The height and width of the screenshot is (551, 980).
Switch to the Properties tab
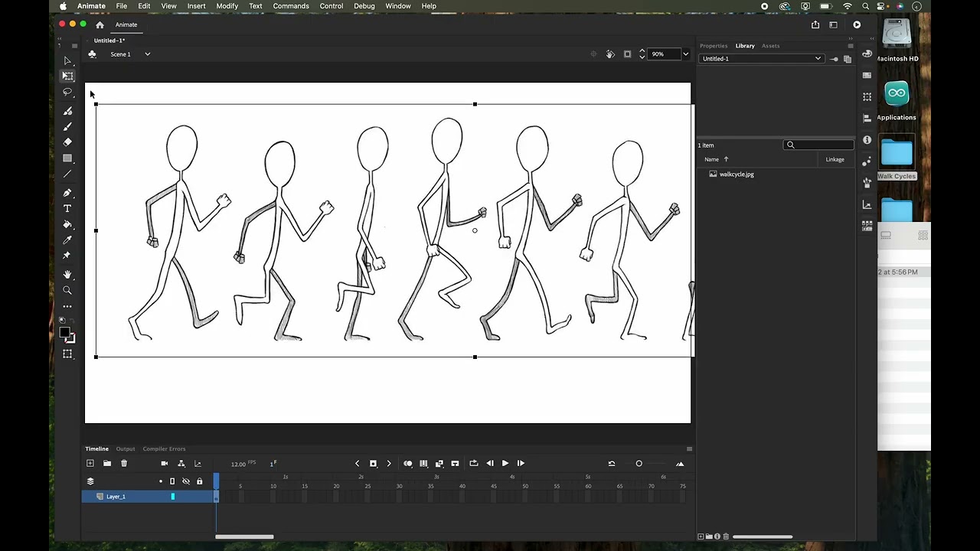(714, 46)
